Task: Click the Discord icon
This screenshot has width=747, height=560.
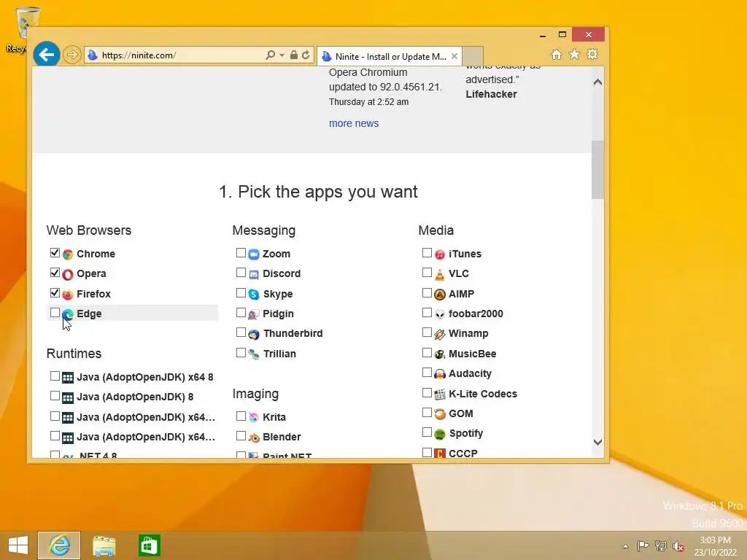Action: (254, 274)
